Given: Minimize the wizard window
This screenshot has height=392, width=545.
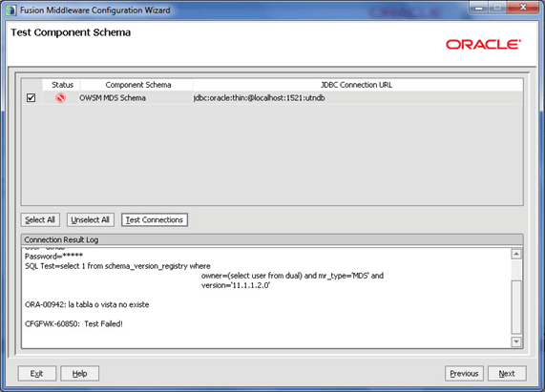Looking at the screenshot, I should pyautogui.click(x=479, y=8).
